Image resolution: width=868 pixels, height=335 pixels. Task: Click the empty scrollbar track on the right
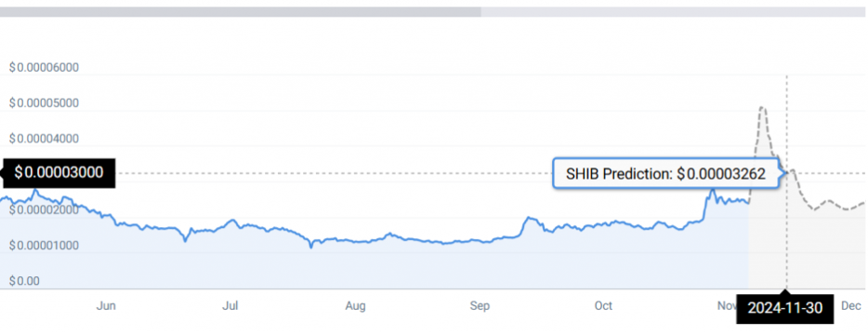675,12
